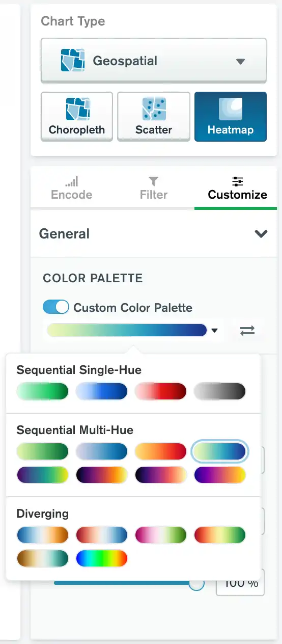The width and height of the screenshot is (282, 644).
Task: Pick the blue-to-orange diverging palette
Action: pos(43,535)
